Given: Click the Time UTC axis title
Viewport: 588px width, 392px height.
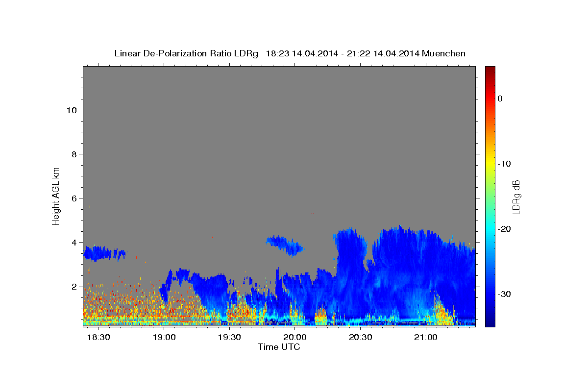Looking at the screenshot, I should pyautogui.click(x=279, y=347).
